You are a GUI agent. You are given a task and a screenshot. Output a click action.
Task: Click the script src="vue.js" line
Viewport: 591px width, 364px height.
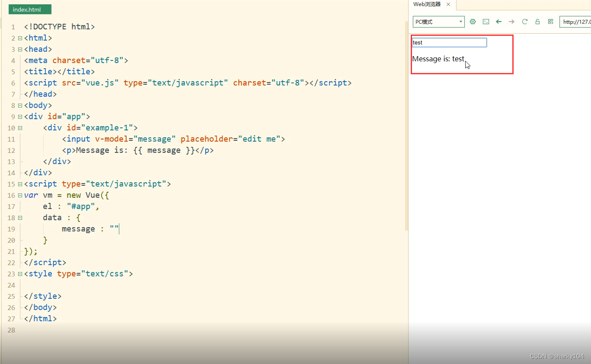188,83
